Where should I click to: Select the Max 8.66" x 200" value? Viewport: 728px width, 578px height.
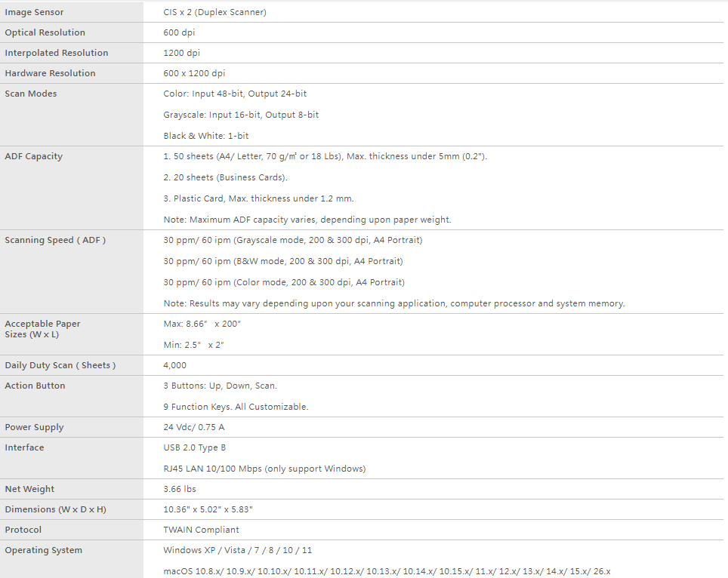point(202,324)
